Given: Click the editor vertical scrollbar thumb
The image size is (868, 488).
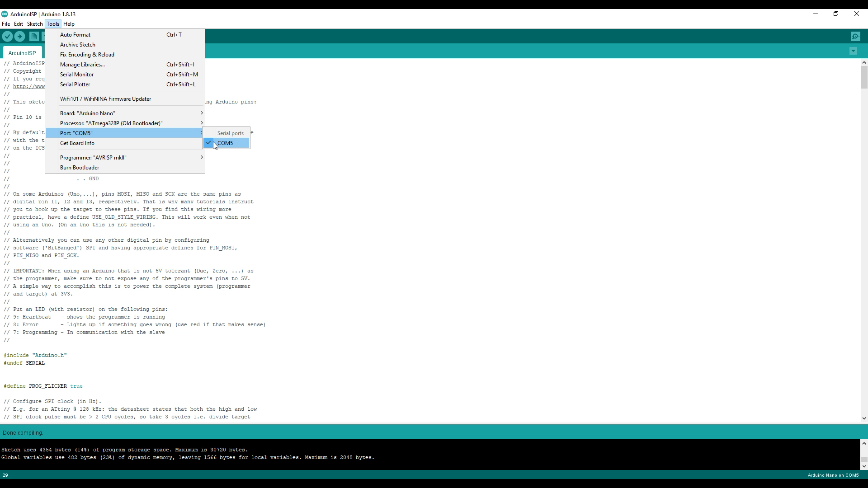Looking at the screenshot, I should 864,77.
